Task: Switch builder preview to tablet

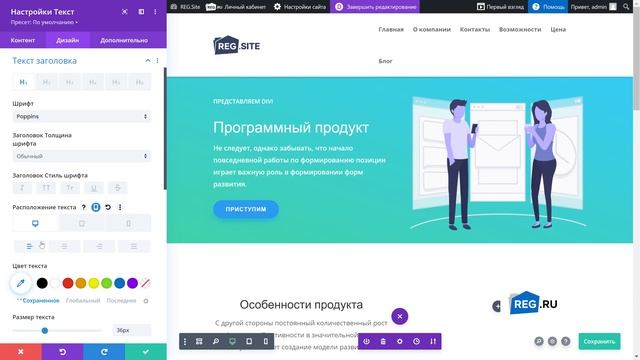Action: 249,341
